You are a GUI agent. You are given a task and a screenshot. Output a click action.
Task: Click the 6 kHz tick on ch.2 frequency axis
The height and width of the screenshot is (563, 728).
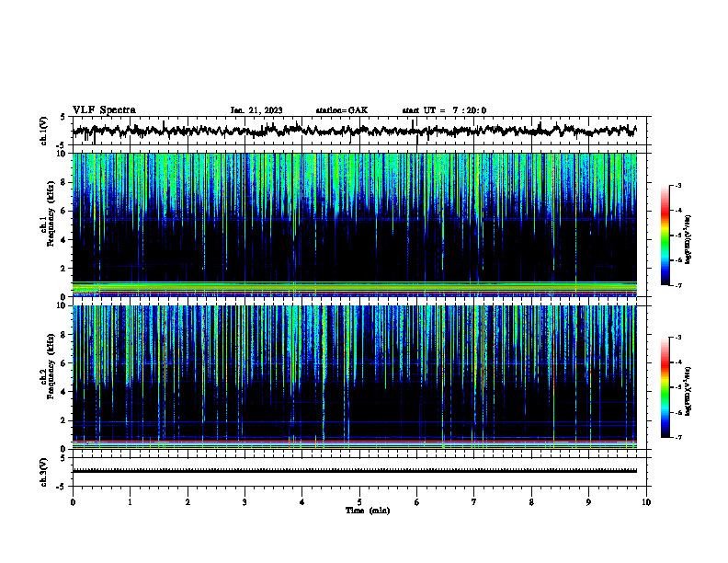point(64,362)
